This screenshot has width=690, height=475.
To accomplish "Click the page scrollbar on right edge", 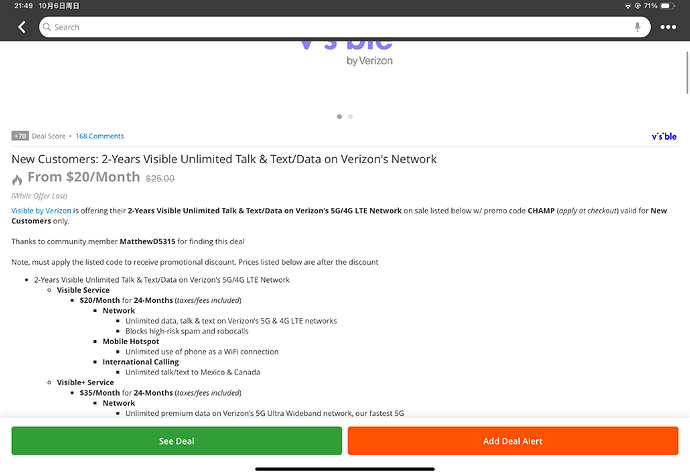I will [687, 73].
